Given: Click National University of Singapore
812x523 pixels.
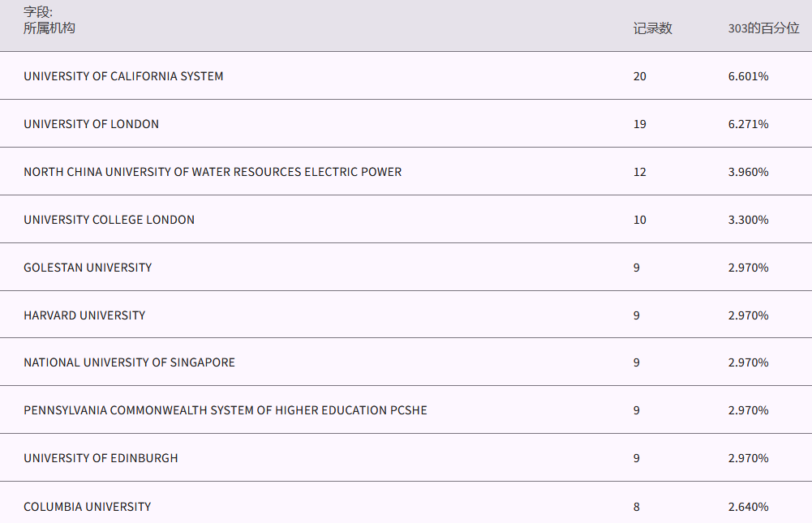Looking at the screenshot, I should 129,362.
